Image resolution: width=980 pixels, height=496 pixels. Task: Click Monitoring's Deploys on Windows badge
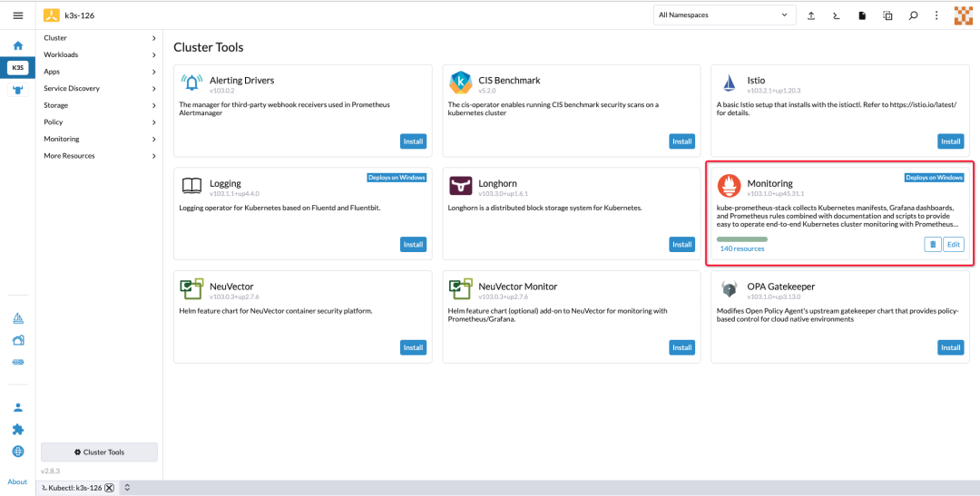(x=935, y=178)
